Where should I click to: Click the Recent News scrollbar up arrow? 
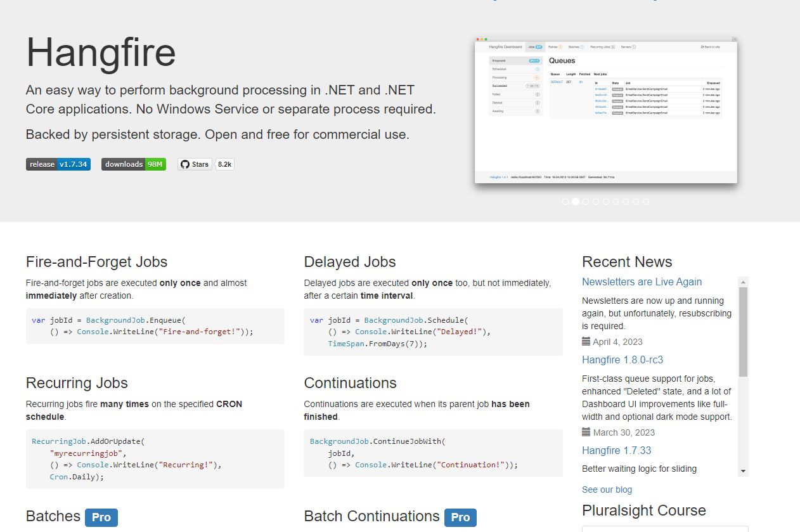(743, 282)
